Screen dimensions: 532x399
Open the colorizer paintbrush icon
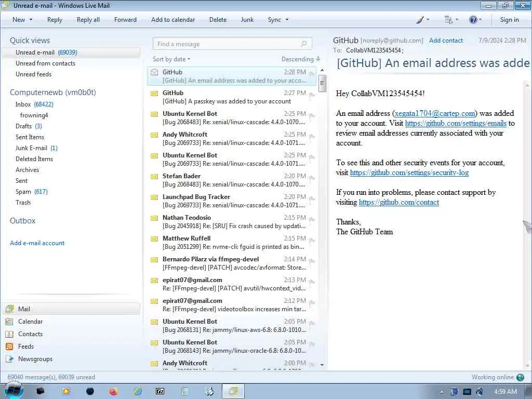point(420,20)
